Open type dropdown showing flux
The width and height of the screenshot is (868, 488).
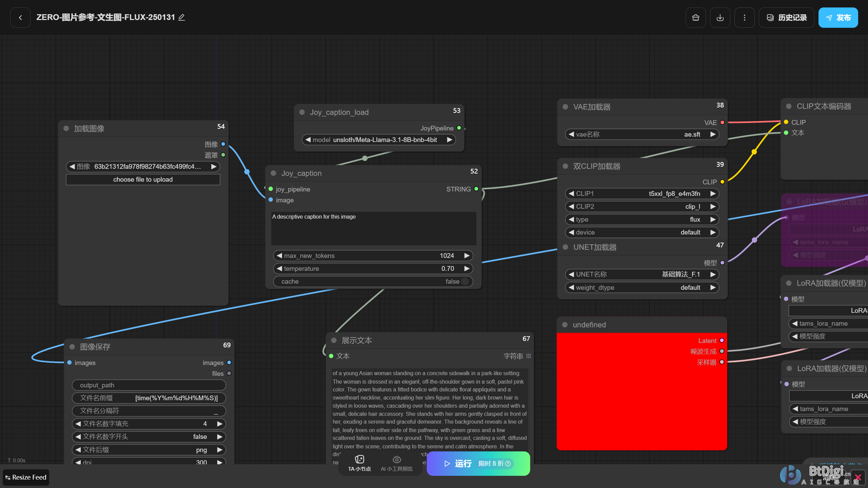coord(642,219)
